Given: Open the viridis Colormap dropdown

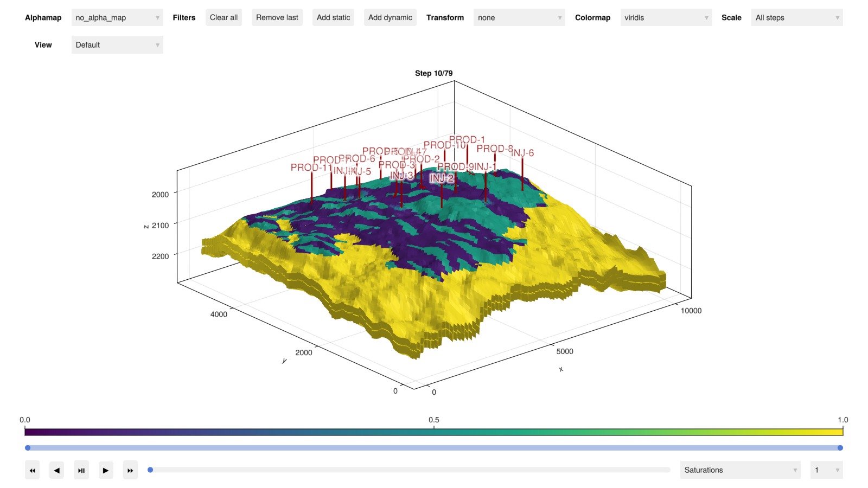Looking at the screenshot, I should pos(666,18).
